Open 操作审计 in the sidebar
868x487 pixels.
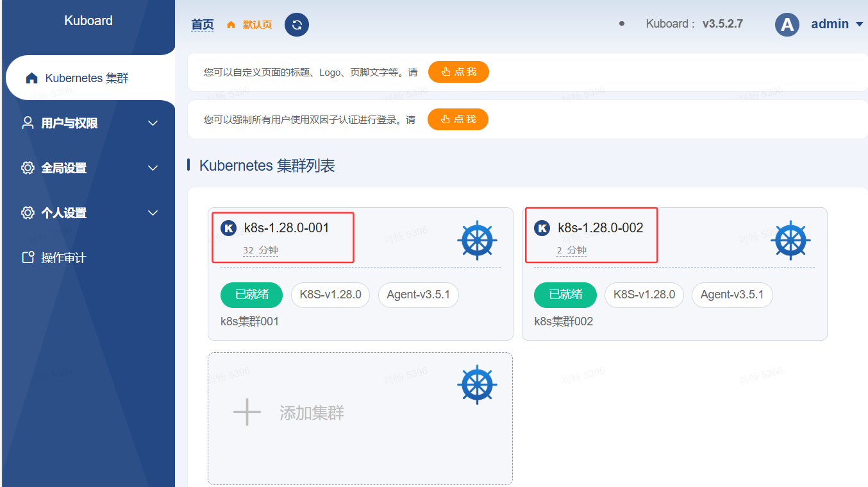pos(88,258)
